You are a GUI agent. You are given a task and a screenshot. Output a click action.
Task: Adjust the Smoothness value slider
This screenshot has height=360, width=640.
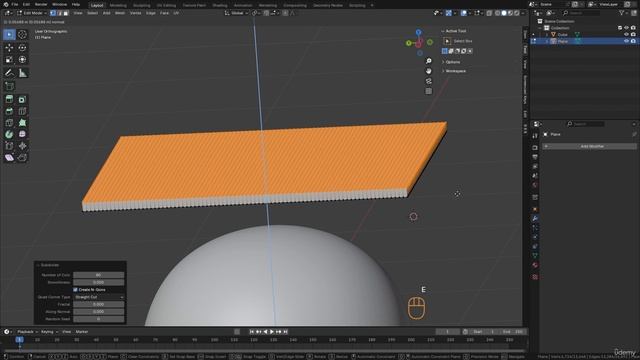click(99, 282)
